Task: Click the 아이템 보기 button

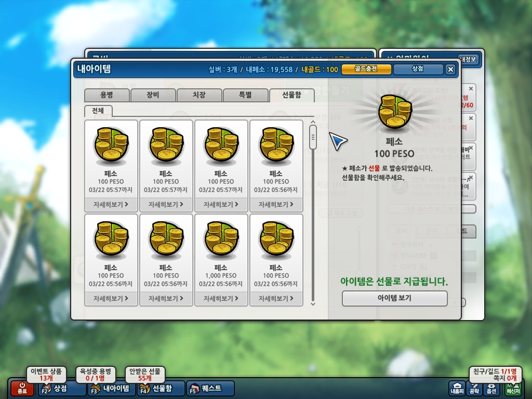Action: 395,298
